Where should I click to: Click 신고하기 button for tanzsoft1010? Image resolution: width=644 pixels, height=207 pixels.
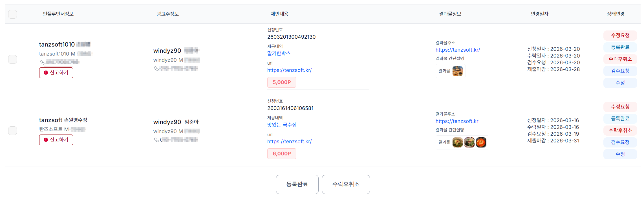pos(56,72)
